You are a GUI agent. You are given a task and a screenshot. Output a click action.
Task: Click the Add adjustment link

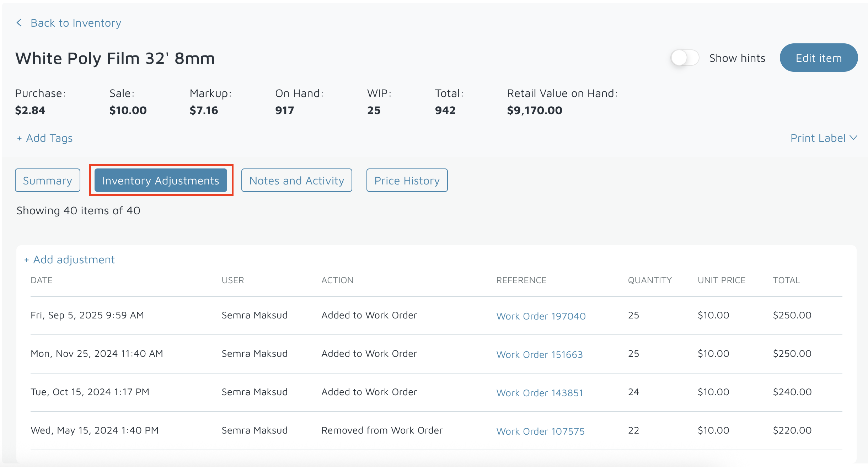74,260
